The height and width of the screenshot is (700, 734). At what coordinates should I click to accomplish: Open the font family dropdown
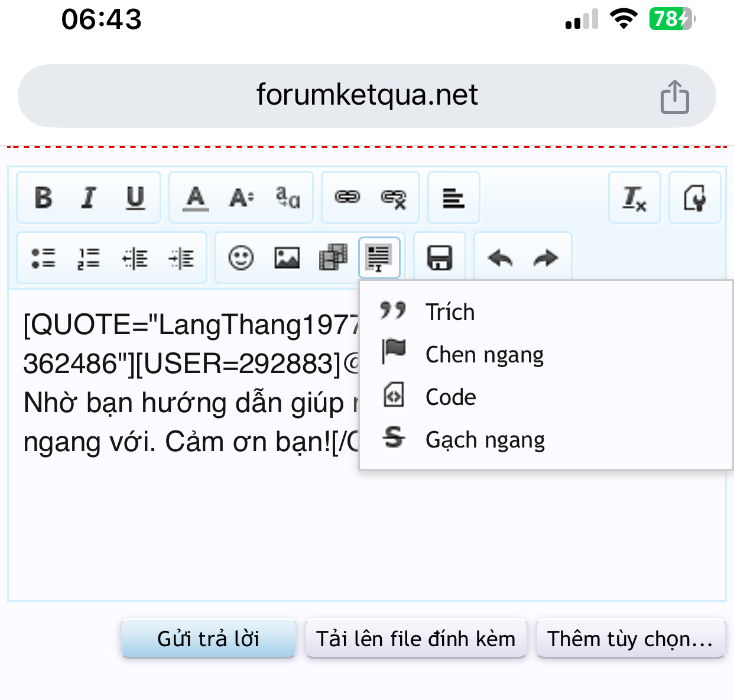tap(288, 197)
